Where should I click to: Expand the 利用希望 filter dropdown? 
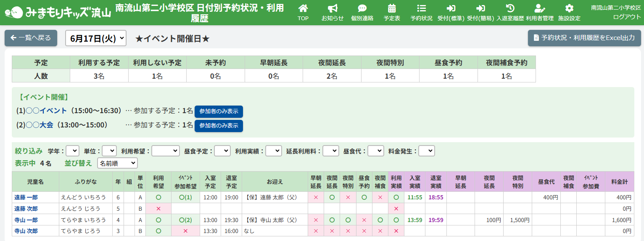tap(166, 151)
